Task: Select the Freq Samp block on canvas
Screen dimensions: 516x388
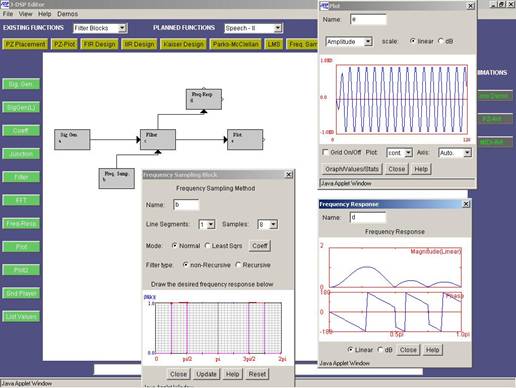Action: click(117, 178)
